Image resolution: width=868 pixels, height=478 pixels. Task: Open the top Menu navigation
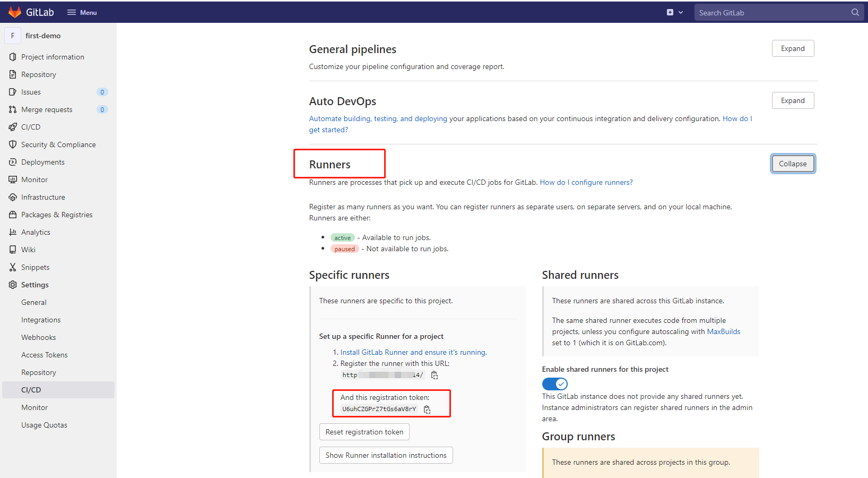pyautogui.click(x=82, y=12)
